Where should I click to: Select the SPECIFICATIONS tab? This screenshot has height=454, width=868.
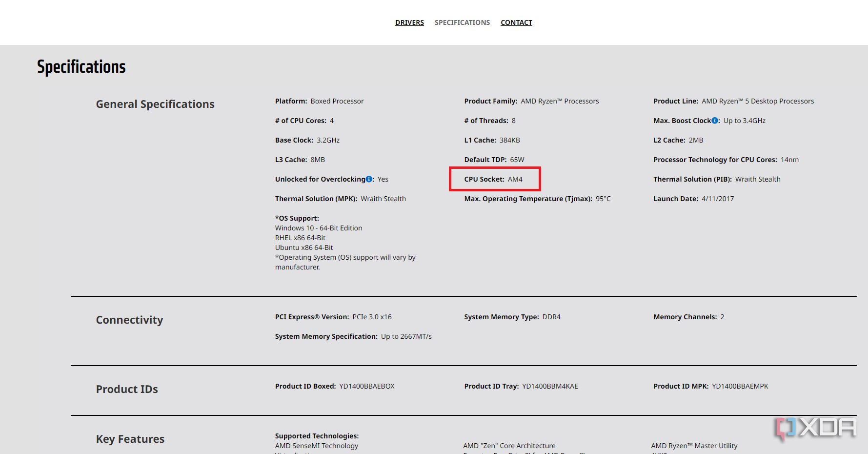coord(462,22)
